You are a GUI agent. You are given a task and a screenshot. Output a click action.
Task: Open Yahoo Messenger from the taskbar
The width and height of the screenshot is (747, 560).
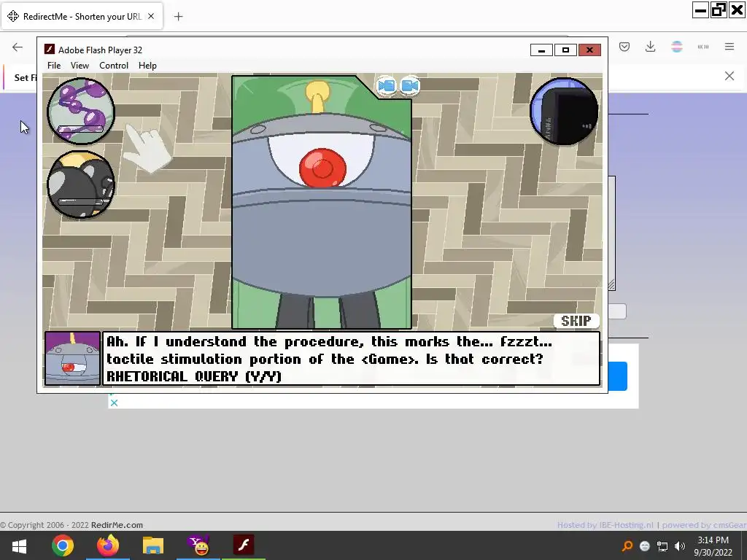pyautogui.click(x=198, y=545)
